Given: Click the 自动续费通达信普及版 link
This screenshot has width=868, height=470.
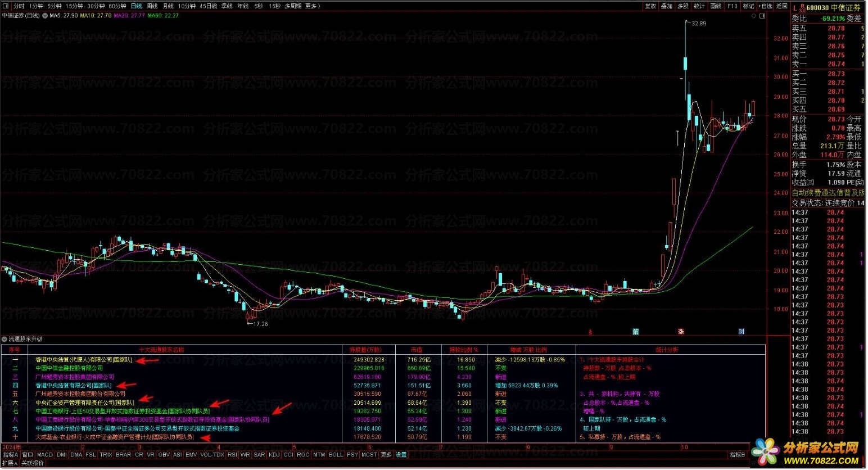Looking at the screenshot, I should pyautogui.click(x=828, y=193).
